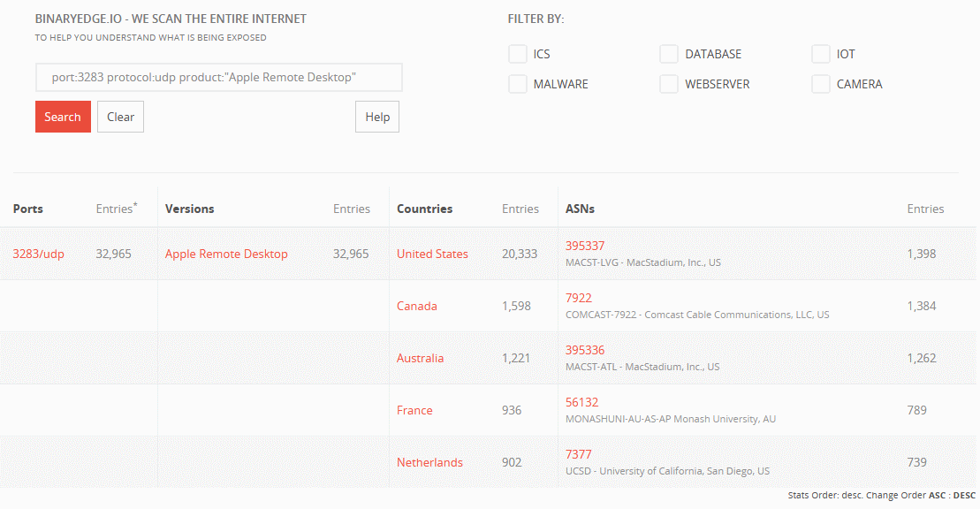Image resolution: width=980 pixels, height=509 pixels.
Task: Focus the search query input field
Action: pos(218,78)
